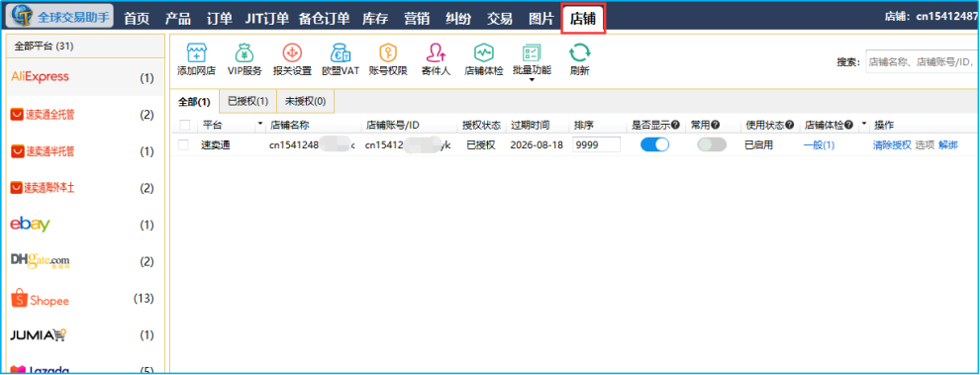Open the 订单 menu
The image size is (980, 375).
click(x=220, y=19)
